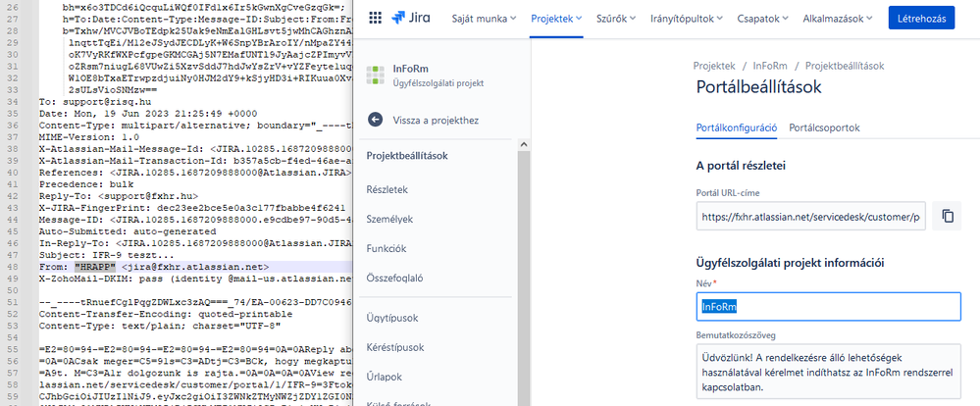Expand the Projektek menu
This screenshot has width=980, height=406.
pyautogui.click(x=556, y=18)
